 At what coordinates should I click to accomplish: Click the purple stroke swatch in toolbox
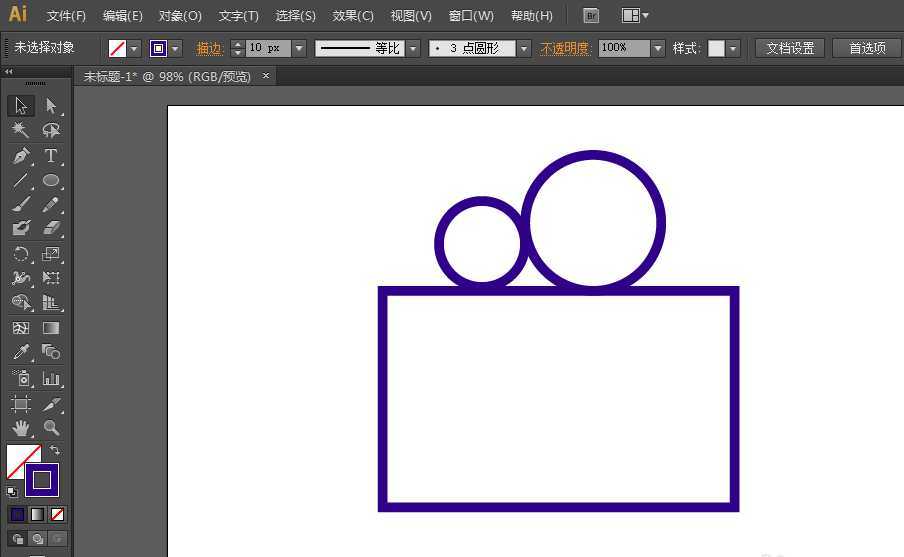42,480
